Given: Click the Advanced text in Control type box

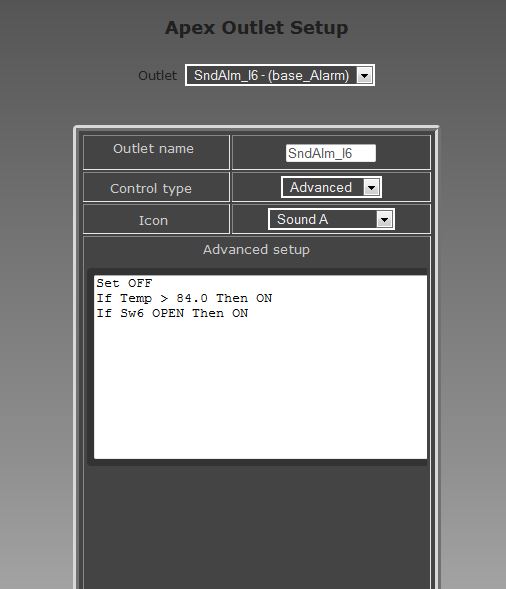Looking at the screenshot, I should [321, 187].
